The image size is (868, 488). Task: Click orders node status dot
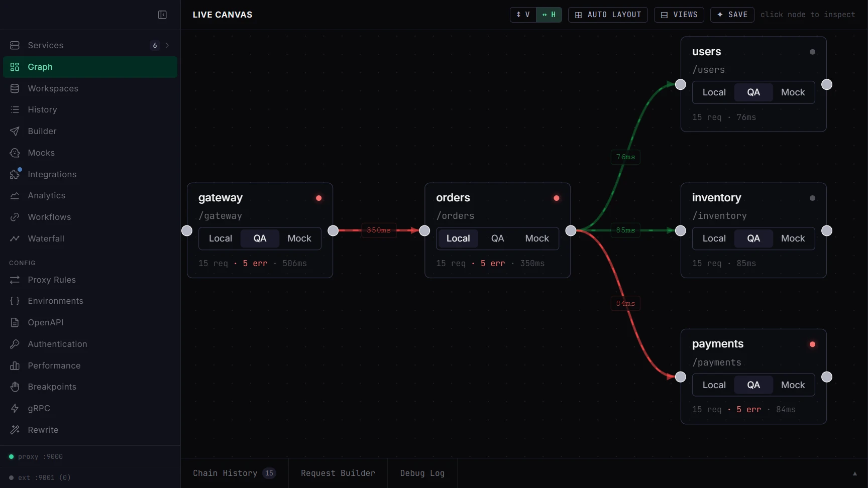coord(556,198)
